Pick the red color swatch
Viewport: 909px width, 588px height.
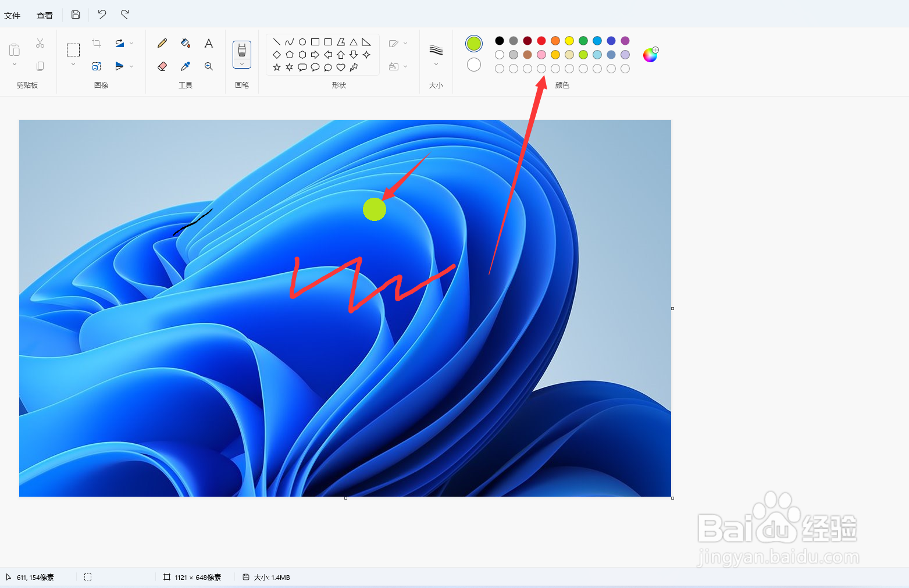coord(541,41)
